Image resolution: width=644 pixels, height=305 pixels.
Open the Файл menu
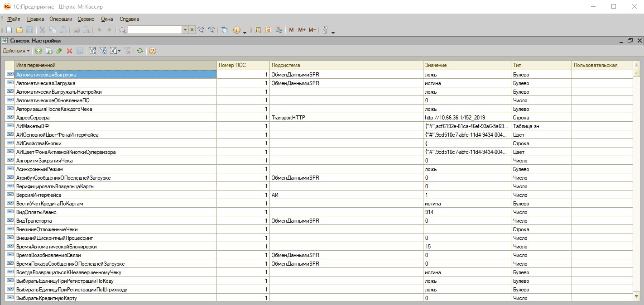click(14, 19)
